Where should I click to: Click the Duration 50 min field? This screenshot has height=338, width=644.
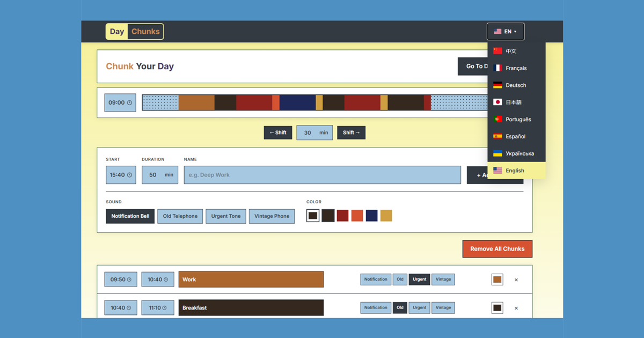click(x=160, y=175)
